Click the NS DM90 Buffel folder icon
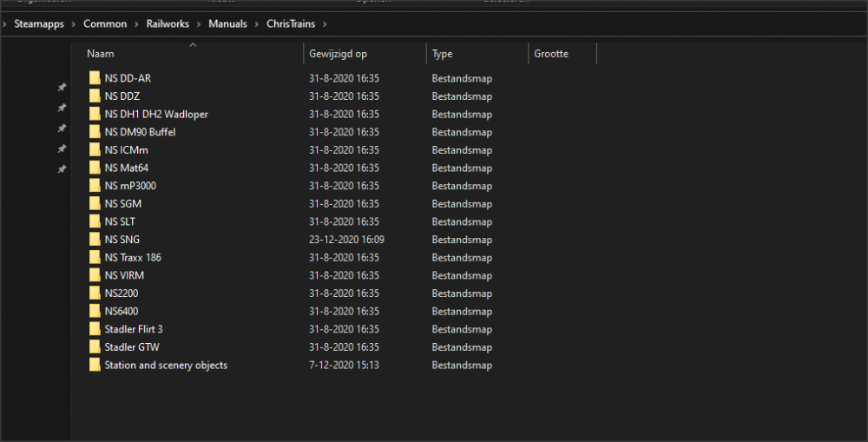The width and height of the screenshot is (868, 442). tap(95, 132)
